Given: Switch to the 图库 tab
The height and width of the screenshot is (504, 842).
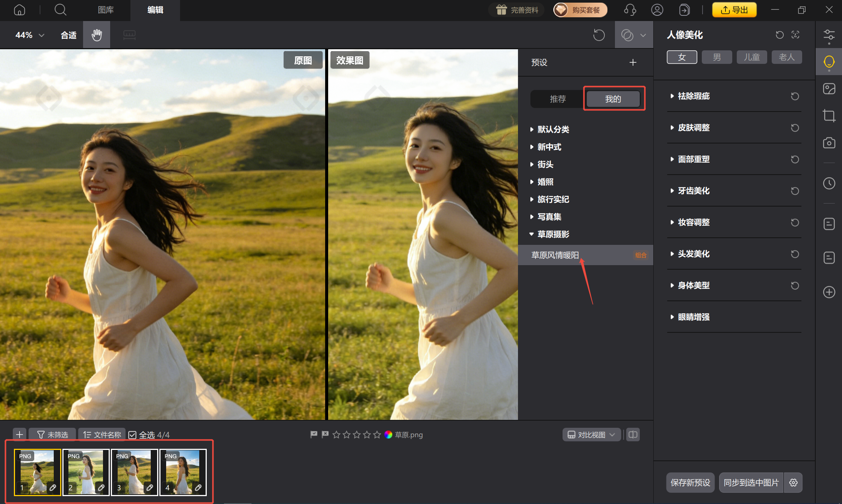Looking at the screenshot, I should 106,10.
